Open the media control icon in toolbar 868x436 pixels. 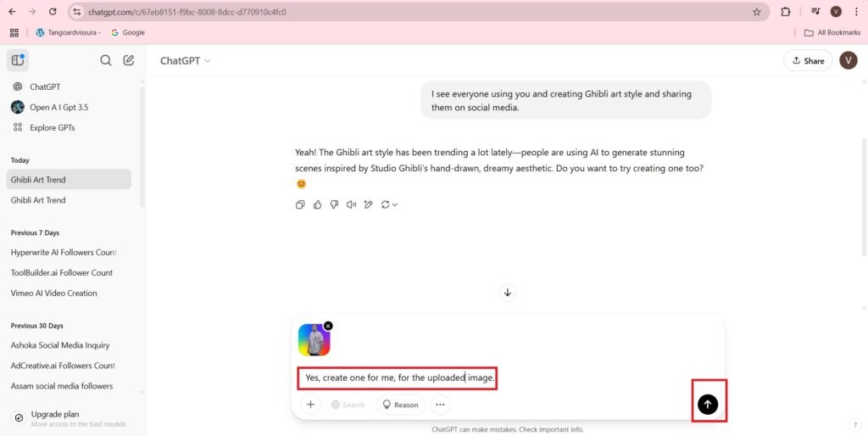click(x=815, y=12)
